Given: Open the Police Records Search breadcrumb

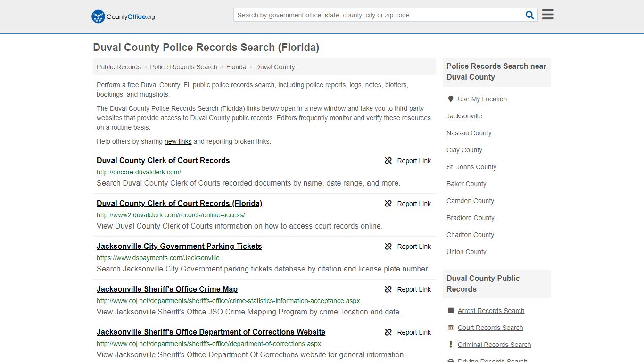Looking at the screenshot, I should point(183,67).
